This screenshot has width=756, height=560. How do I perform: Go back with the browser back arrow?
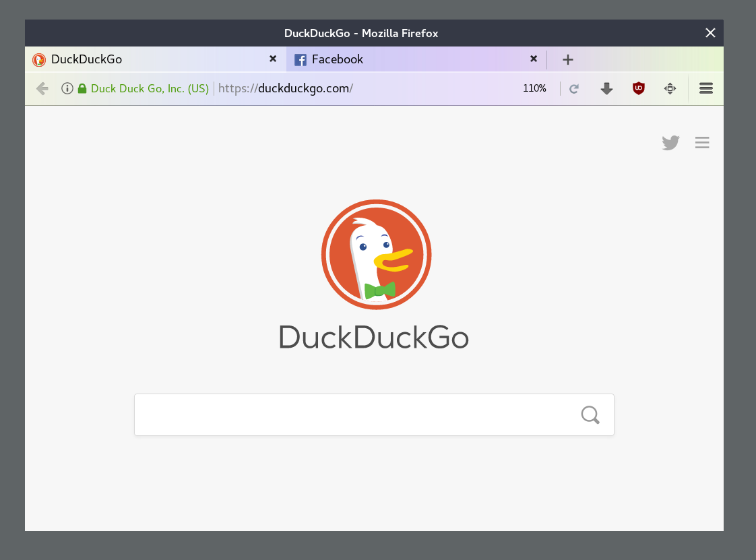(42, 89)
